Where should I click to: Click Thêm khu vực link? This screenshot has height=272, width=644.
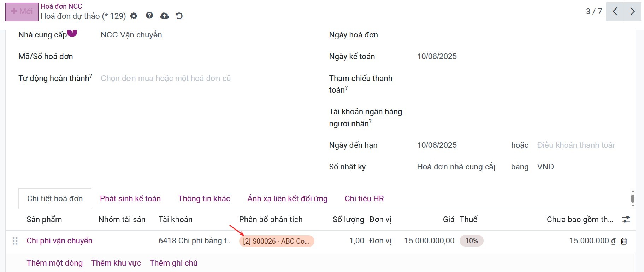point(116,263)
